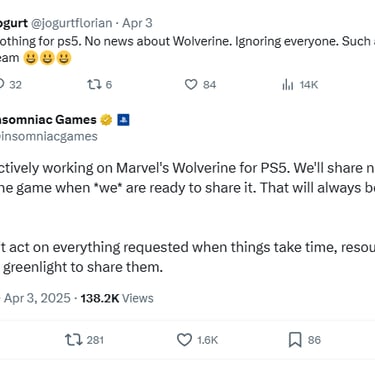
Task: Like the jogurtflorian post
Action: coord(191,84)
